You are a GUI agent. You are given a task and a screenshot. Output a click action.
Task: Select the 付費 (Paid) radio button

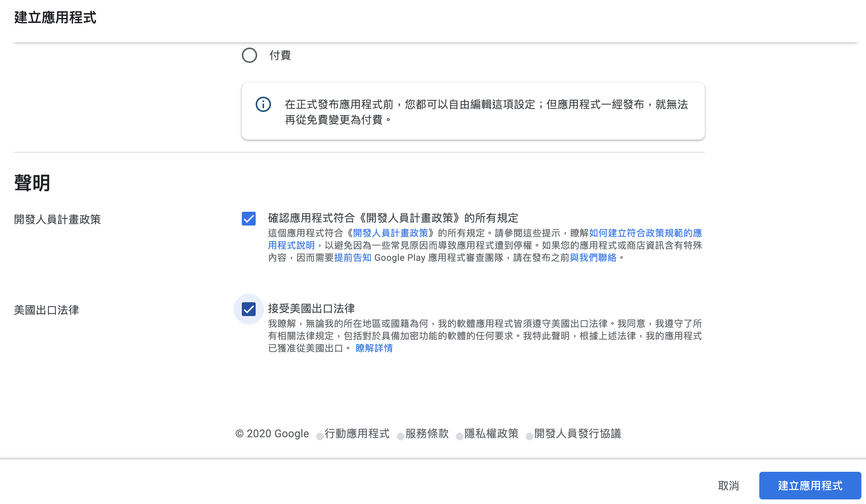tap(250, 55)
